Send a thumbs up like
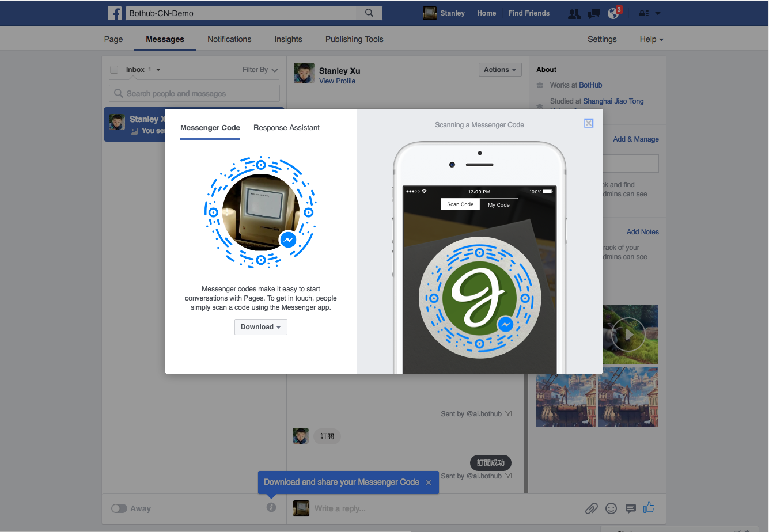Image resolution: width=769 pixels, height=532 pixels. pos(649,507)
